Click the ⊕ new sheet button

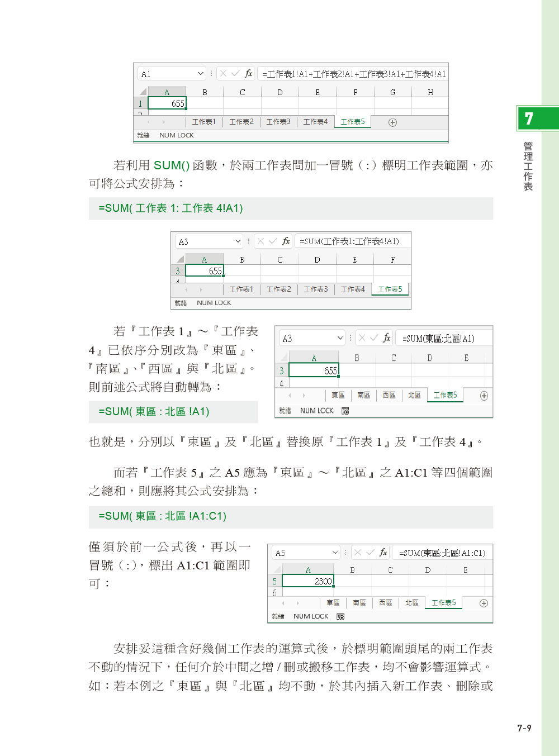tap(393, 121)
